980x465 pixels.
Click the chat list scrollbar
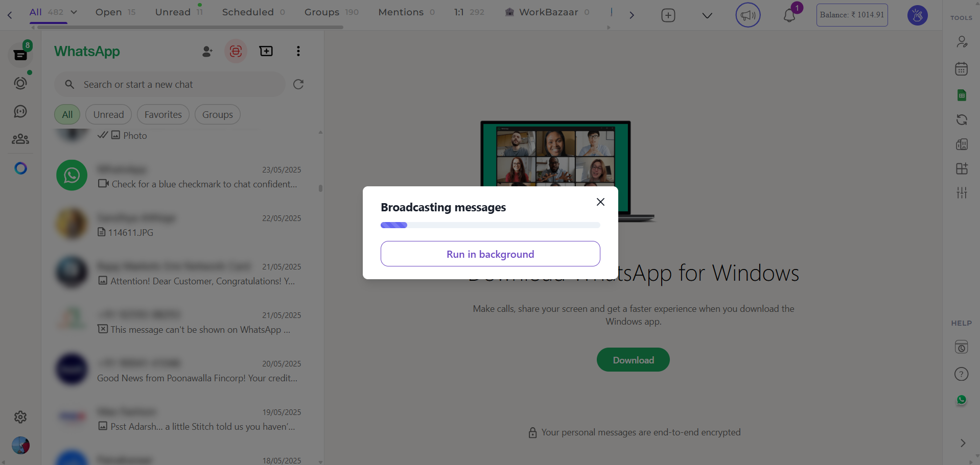click(320, 188)
